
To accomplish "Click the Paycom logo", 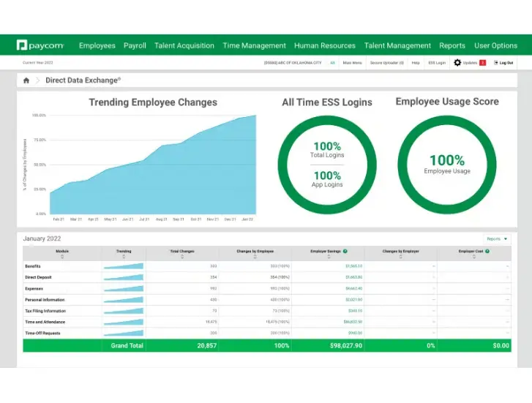I will tap(41, 45).
